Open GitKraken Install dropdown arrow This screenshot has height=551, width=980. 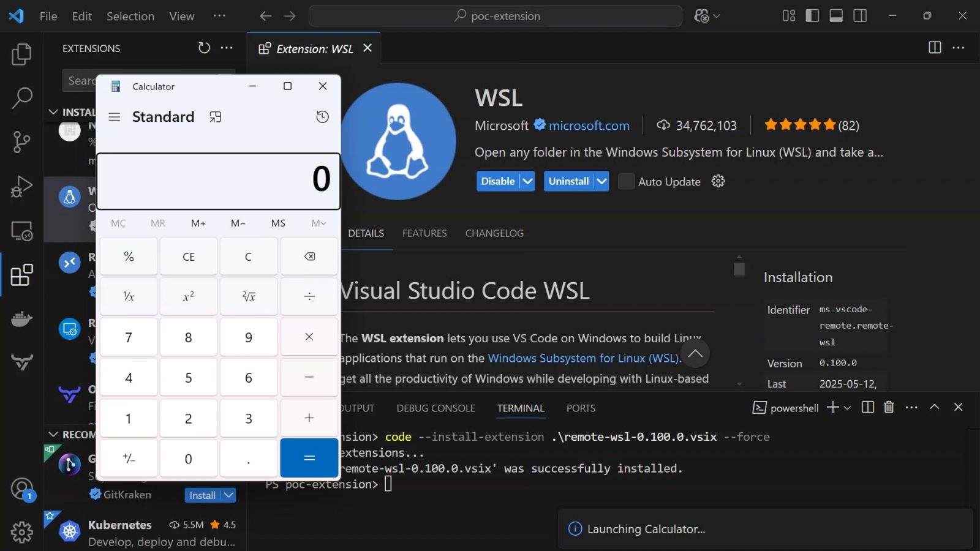(x=228, y=495)
